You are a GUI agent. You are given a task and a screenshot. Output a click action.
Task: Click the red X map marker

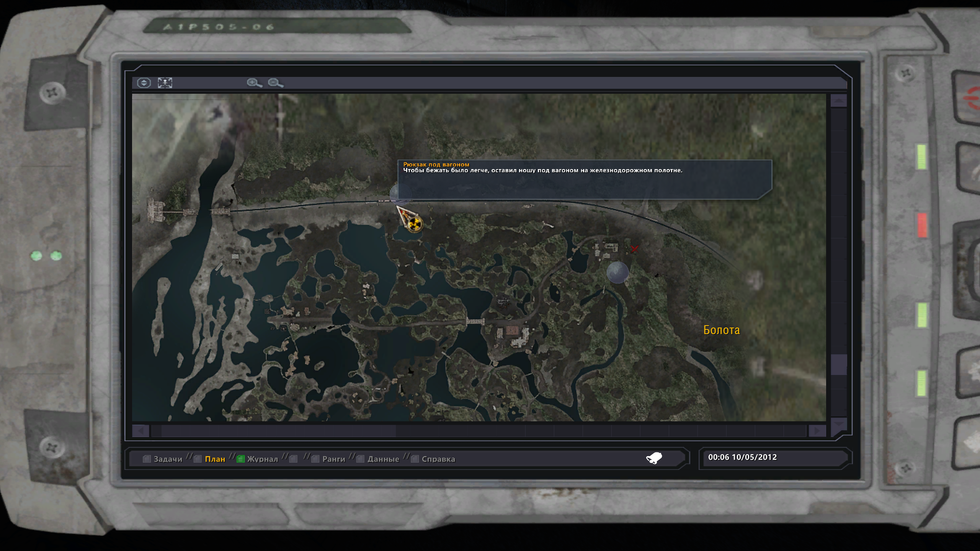[x=634, y=249]
